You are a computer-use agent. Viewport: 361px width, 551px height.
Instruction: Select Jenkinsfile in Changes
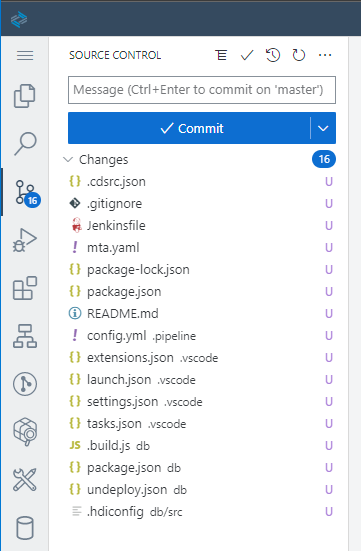tap(199, 226)
